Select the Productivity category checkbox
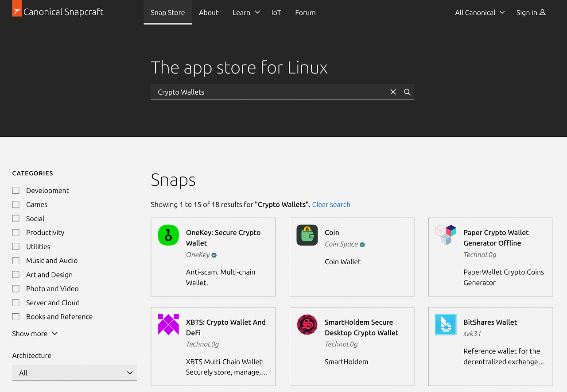 click(x=16, y=232)
